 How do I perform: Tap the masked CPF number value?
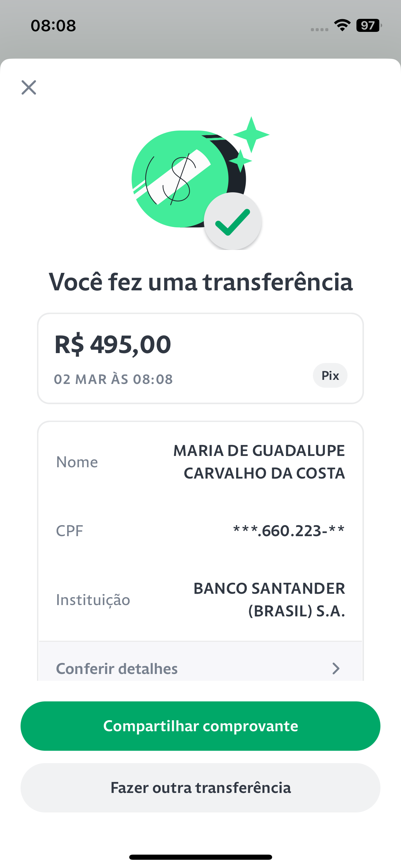pyautogui.click(x=289, y=531)
